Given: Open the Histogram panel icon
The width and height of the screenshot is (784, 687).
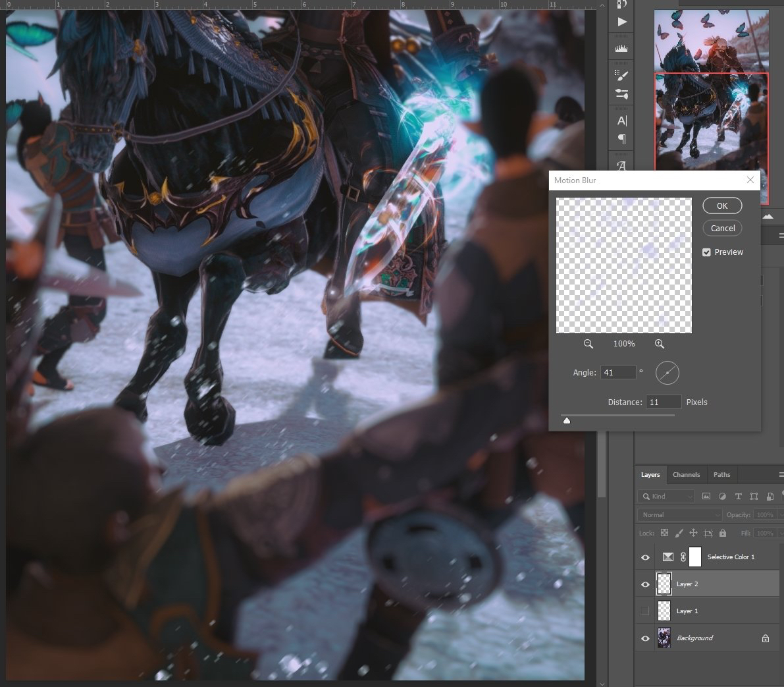Looking at the screenshot, I should click(622, 48).
